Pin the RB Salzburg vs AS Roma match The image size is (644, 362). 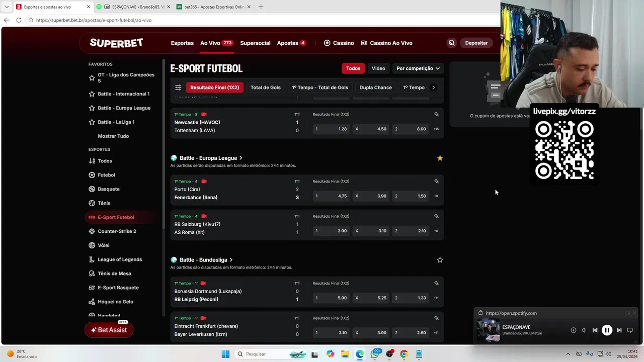436,216
